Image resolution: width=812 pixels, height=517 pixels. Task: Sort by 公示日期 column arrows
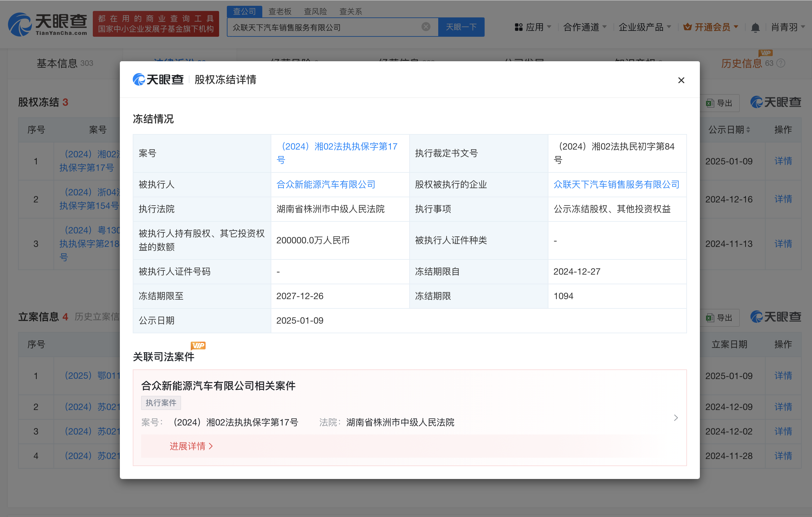pos(748,130)
